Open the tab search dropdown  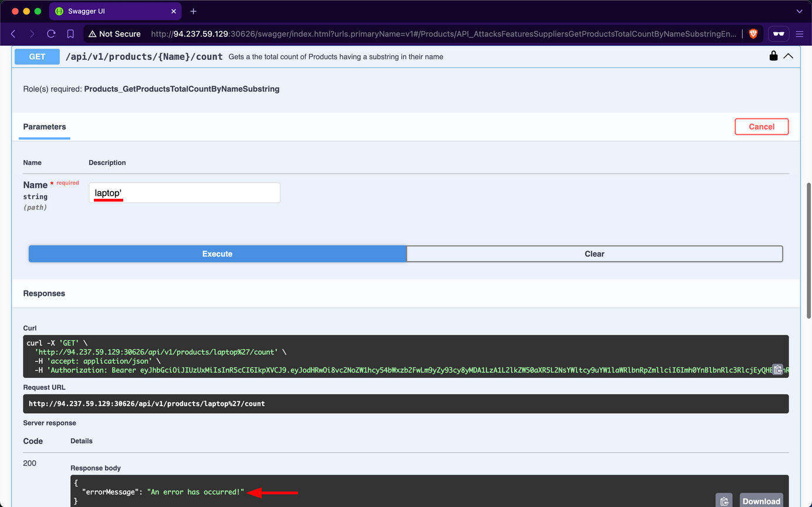point(799,11)
